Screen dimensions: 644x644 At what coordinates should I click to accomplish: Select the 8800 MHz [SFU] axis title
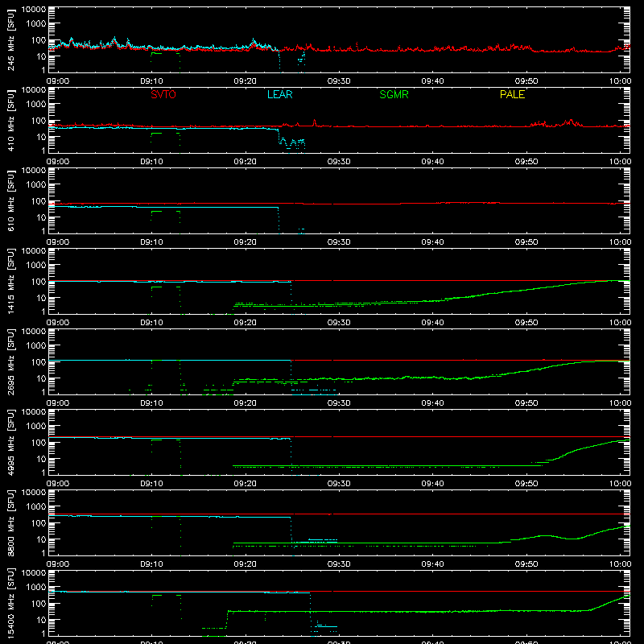click(10, 522)
